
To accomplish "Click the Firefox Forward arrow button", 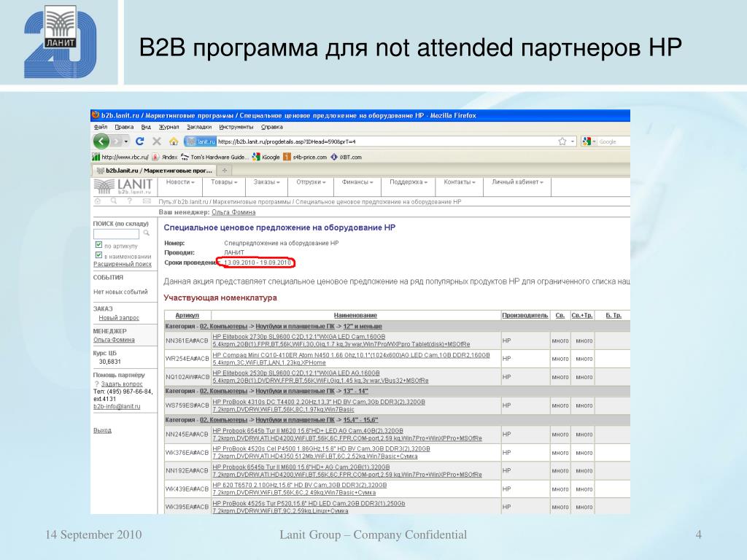I will [117, 141].
